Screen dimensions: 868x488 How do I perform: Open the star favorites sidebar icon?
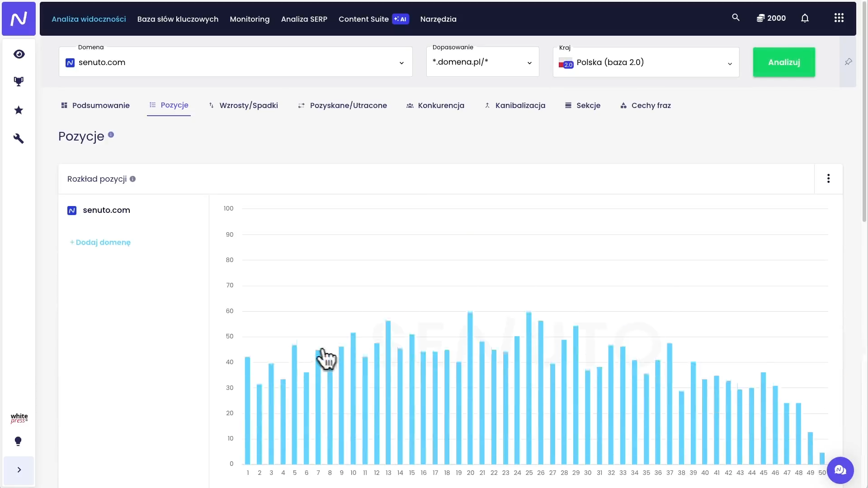[19, 110]
